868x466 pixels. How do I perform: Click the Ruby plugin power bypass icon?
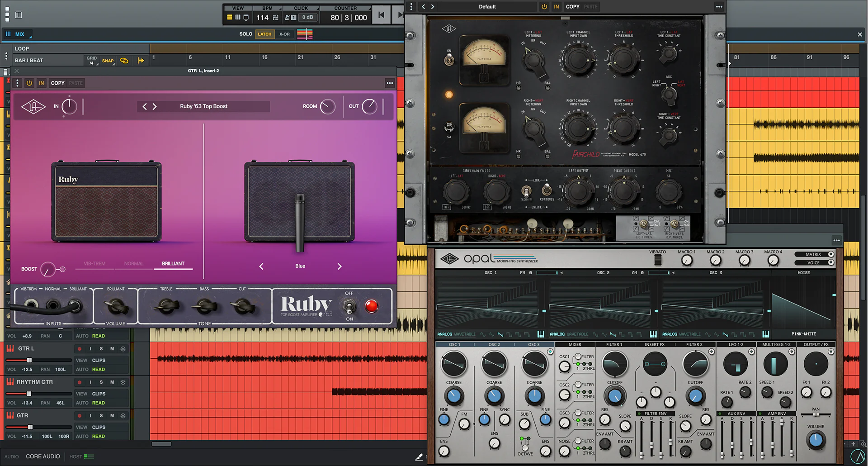click(x=29, y=83)
